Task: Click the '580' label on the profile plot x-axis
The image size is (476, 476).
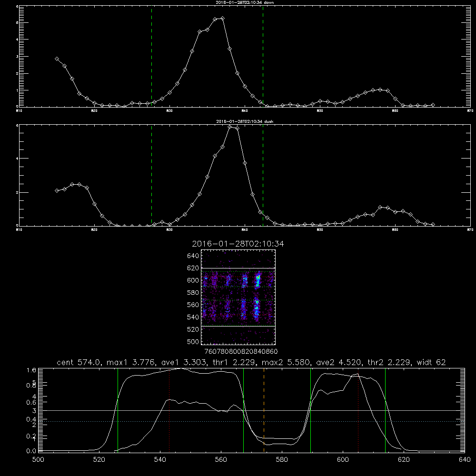Action: (282, 460)
